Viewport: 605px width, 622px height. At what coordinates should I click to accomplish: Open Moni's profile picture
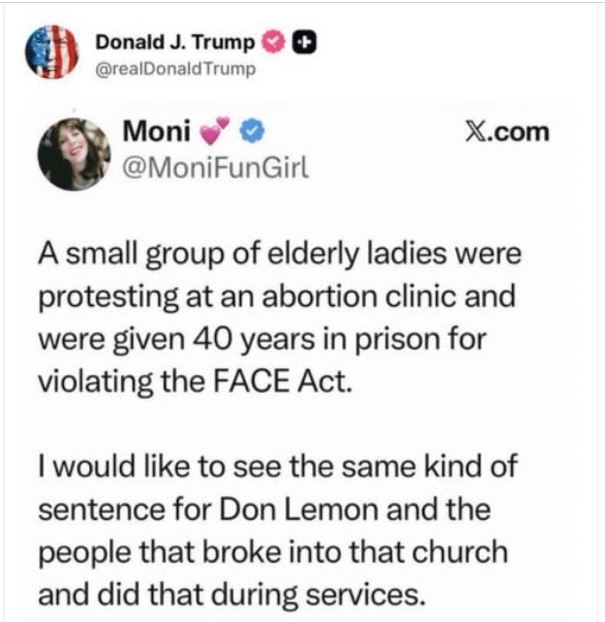point(73,153)
